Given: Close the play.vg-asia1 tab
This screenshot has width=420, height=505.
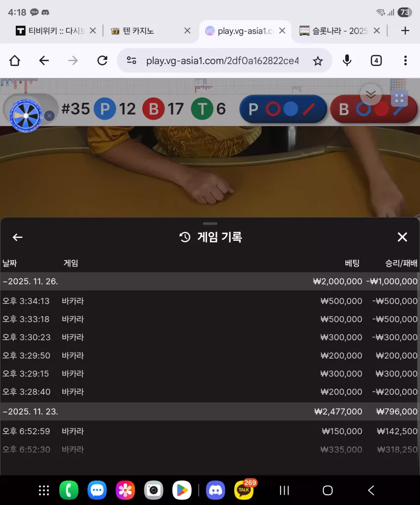Looking at the screenshot, I should [282, 31].
